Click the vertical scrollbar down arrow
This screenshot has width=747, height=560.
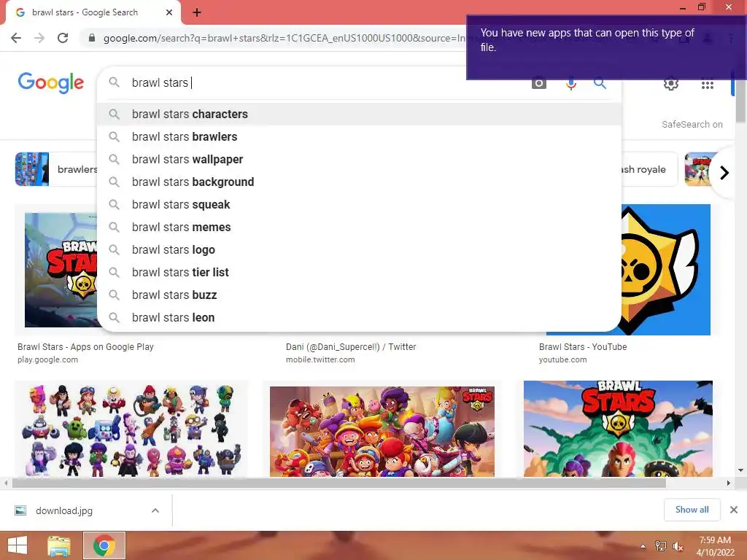[x=741, y=470]
